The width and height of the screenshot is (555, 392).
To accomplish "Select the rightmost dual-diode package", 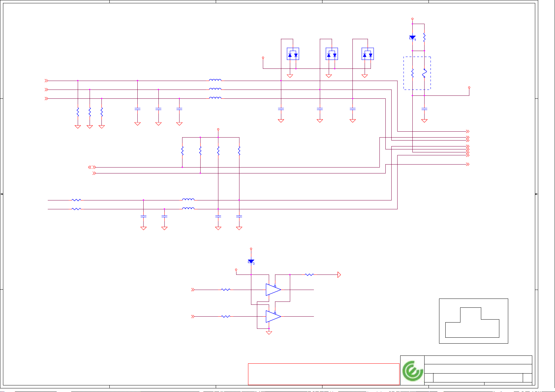I will pos(368,54).
